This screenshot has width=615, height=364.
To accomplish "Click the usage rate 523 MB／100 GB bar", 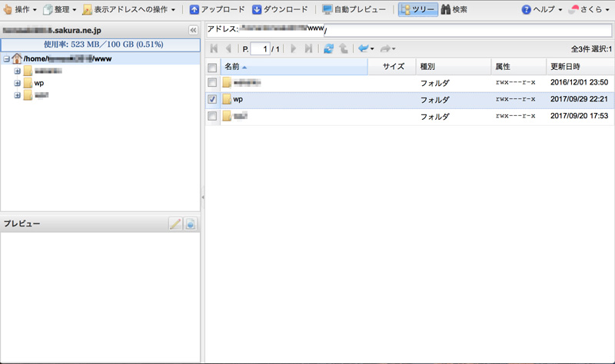I will tap(101, 45).
